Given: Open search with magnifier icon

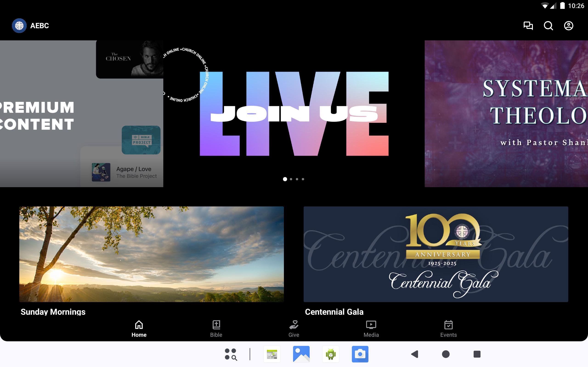Looking at the screenshot, I should (x=548, y=26).
